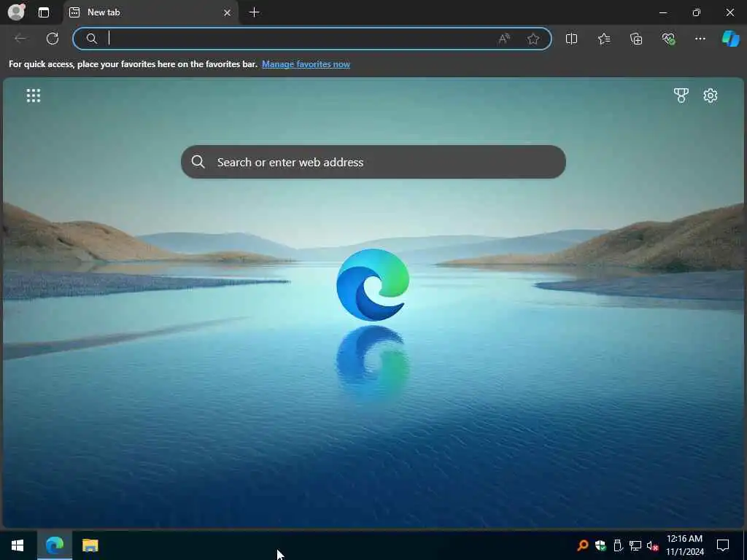Viewport: 747px width, 560px height.
Task: Click the Read aloud icon in address bar
Action: 504,39
